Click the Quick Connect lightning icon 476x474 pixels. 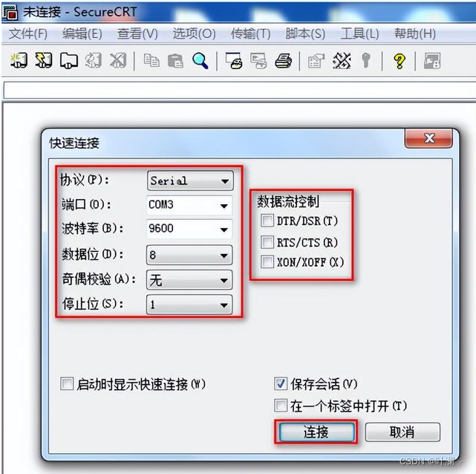(x=44, y=60)
